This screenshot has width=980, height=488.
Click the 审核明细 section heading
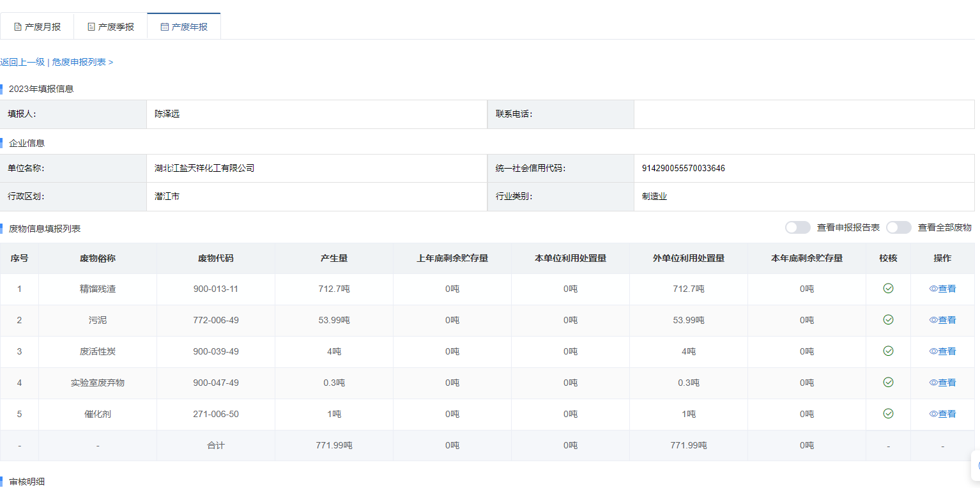(27, 482)
